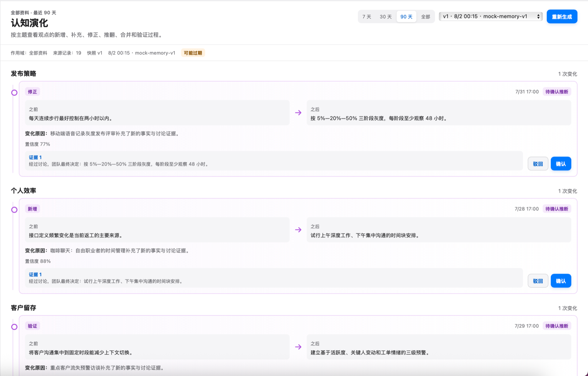Click the 客户留存 section heading
Image resolution: width=588 pixels, height=376 pixels.
pos(24,308)
